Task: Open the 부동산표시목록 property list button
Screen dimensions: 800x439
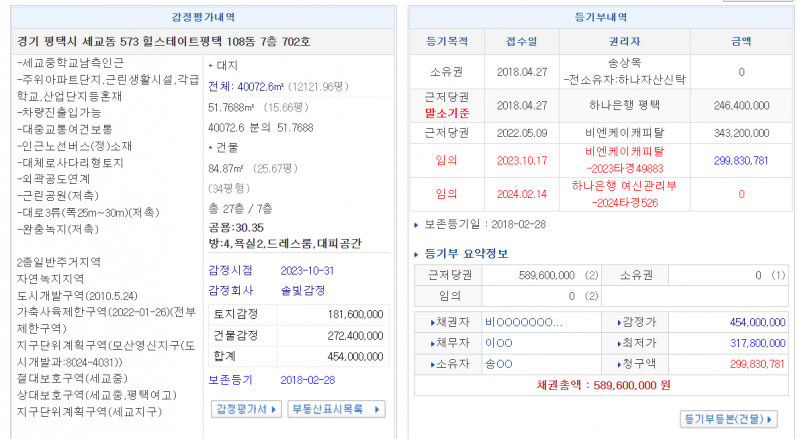Action: click(336, 409)
